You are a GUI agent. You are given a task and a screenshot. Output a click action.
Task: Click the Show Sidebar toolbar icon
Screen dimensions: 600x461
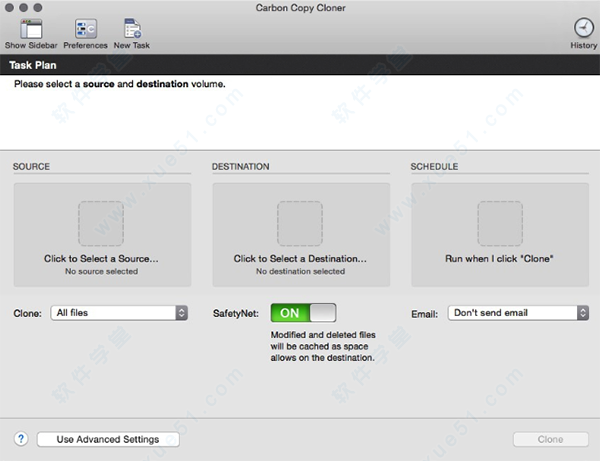click(31, 29)
